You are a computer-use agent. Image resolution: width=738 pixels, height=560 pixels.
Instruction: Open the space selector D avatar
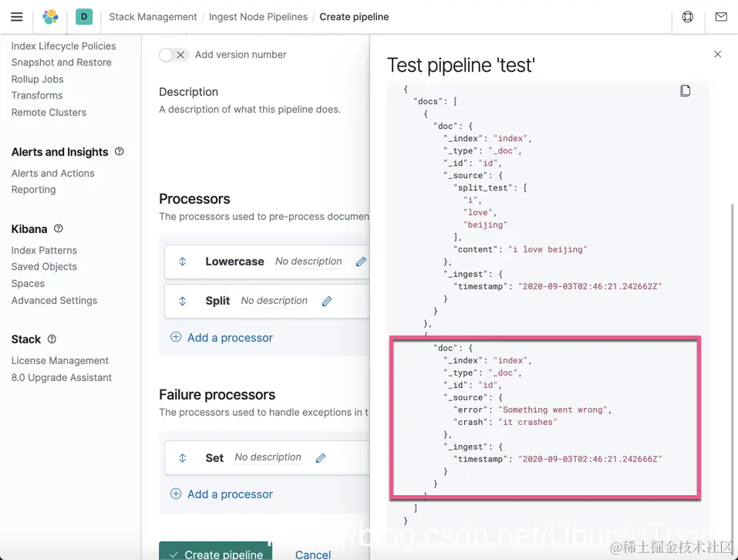84,17
